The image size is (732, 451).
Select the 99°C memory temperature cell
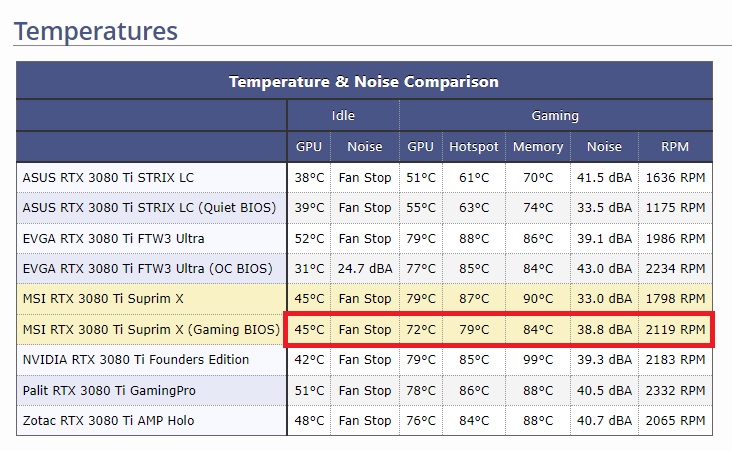point(538,359)
